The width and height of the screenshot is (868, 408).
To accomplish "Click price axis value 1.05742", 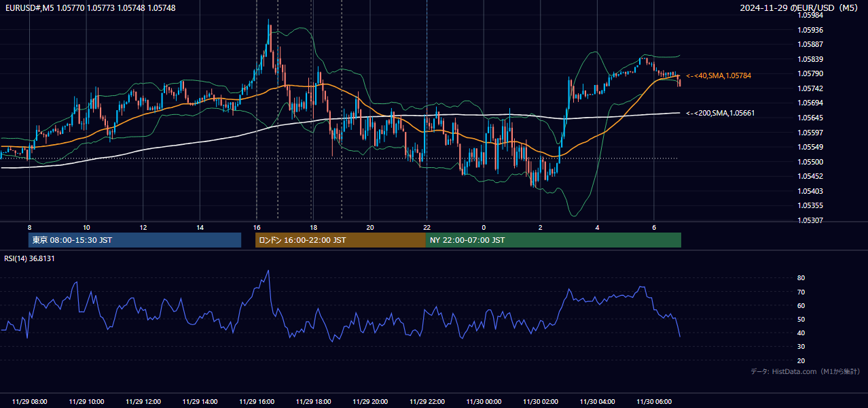I will pos(810,88).
